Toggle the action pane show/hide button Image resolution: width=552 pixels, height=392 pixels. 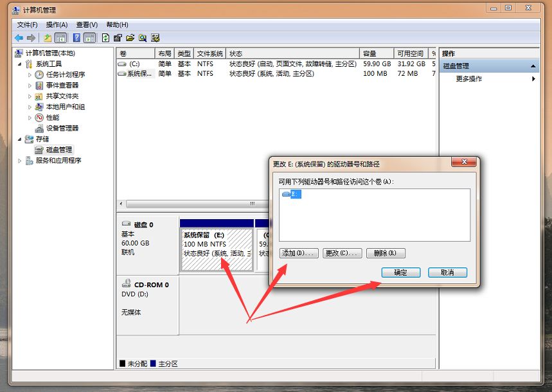pos(90,38)
